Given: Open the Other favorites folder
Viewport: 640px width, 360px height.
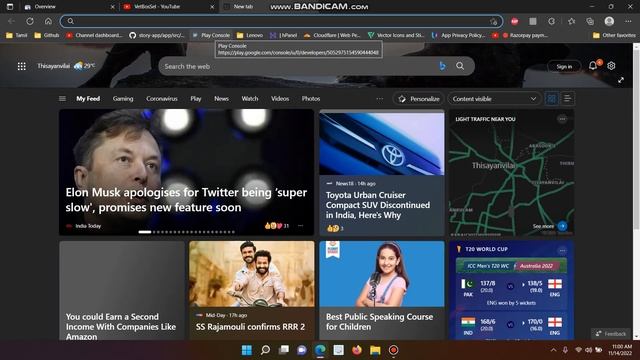Looking at the screenshot, I should 614,35.
